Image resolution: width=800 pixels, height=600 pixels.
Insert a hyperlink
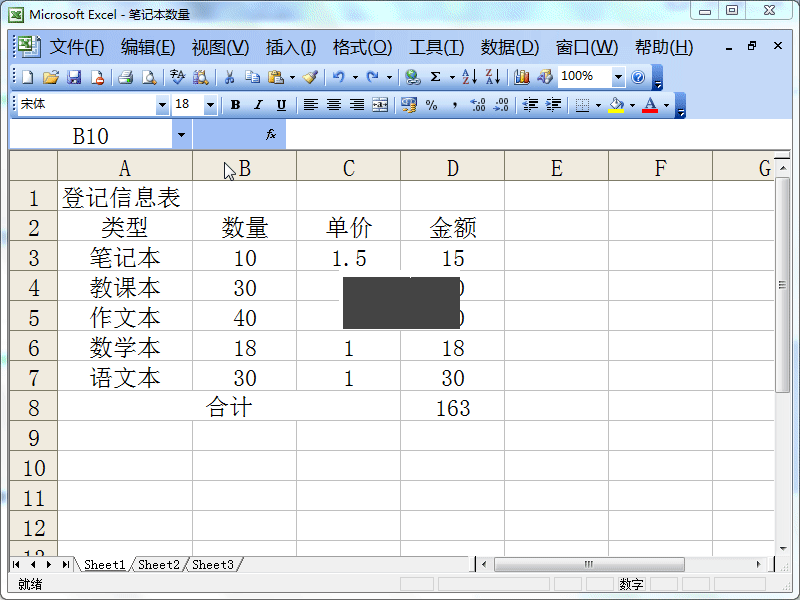412,77
